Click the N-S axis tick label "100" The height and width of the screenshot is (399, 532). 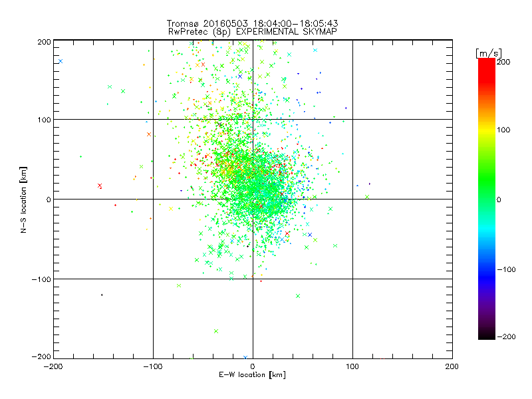(x=44, y=120)
